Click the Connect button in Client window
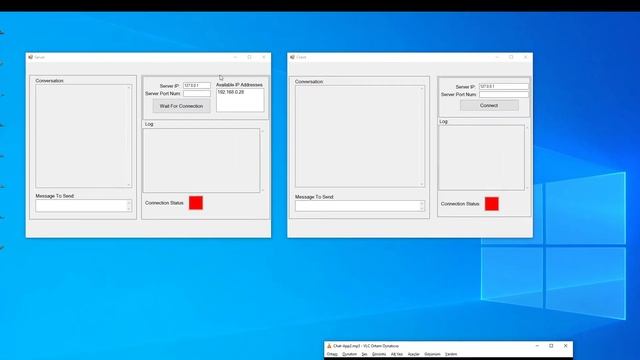This screenshot has width=640, height=360. point(489,105)
